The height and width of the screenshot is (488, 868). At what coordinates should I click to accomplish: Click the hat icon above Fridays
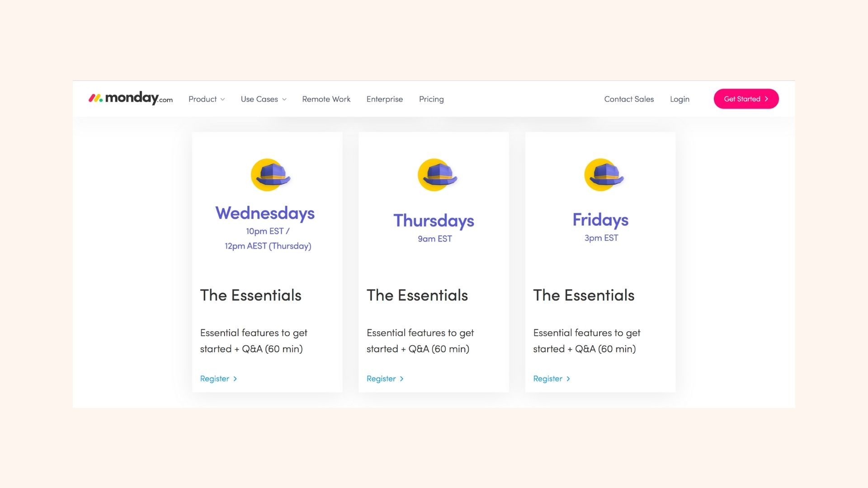[x=604, y=175]
